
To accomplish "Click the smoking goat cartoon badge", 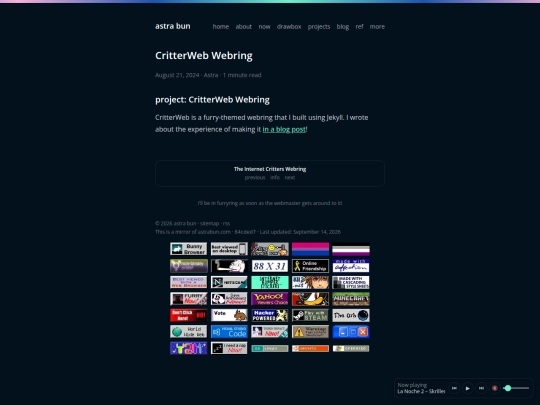I will 229,266.
